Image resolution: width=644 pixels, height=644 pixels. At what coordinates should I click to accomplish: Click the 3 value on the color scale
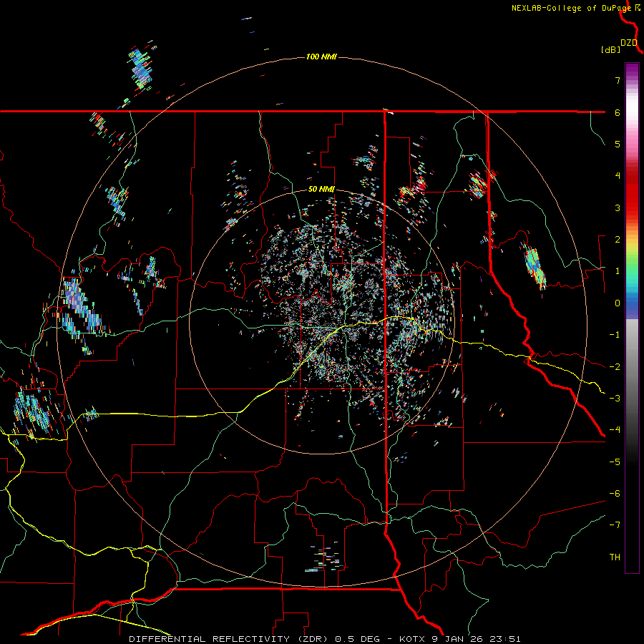(618, 208)
